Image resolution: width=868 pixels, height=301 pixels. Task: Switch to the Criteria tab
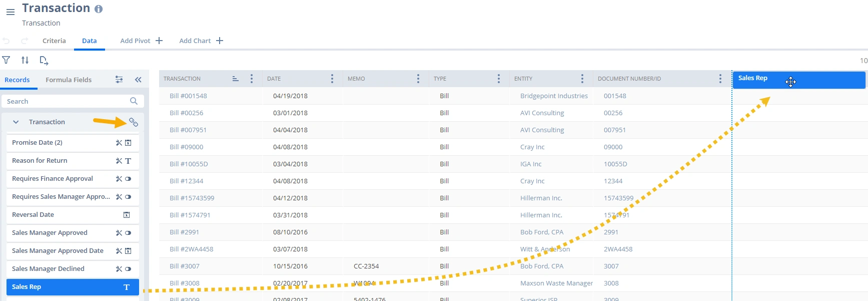click(x=54, y=41)
